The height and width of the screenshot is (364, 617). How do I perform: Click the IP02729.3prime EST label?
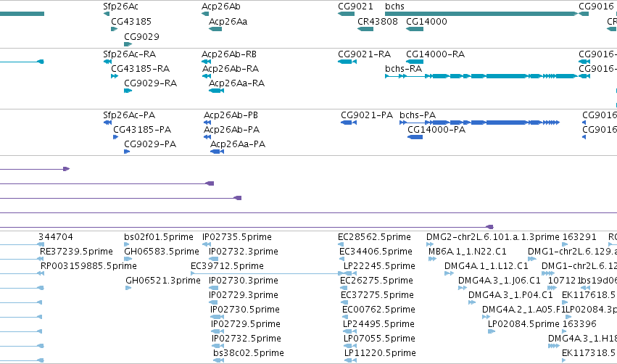[x=244, y=294]
